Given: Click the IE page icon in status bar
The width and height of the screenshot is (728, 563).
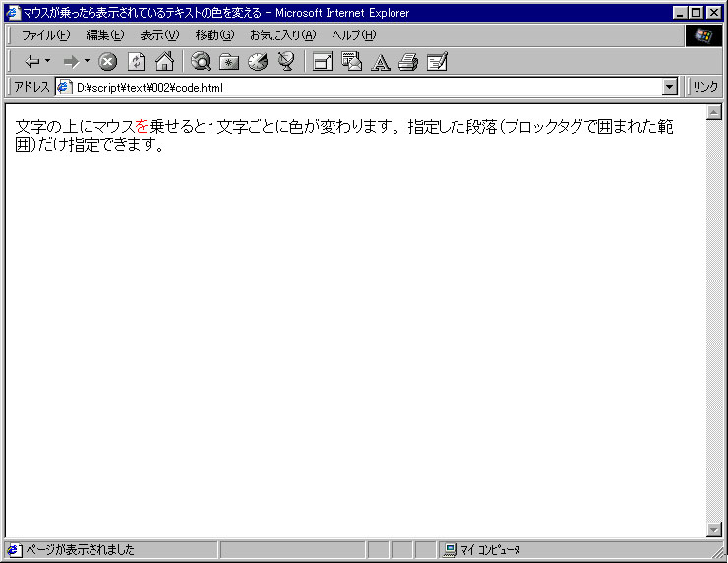Looking at the screenshot, I should [x=14, y=550].
